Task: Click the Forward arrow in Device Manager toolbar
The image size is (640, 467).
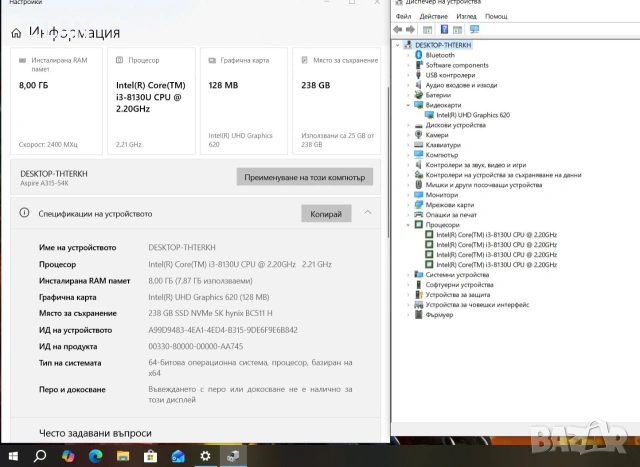Action: tap(411, 29)
